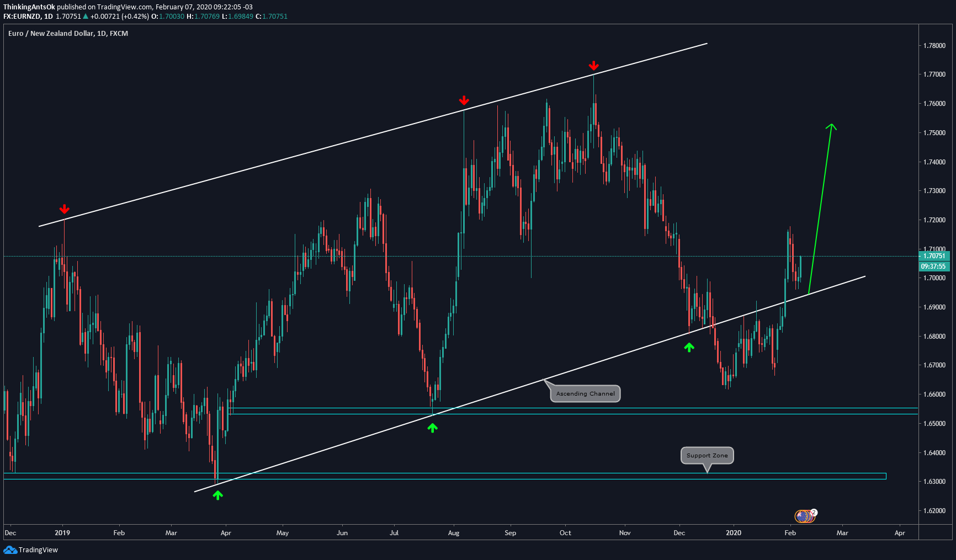This screenshot has height=560, width=956.
Task: Select the red arrow above the October peak
Action: [x=593, y=66]
